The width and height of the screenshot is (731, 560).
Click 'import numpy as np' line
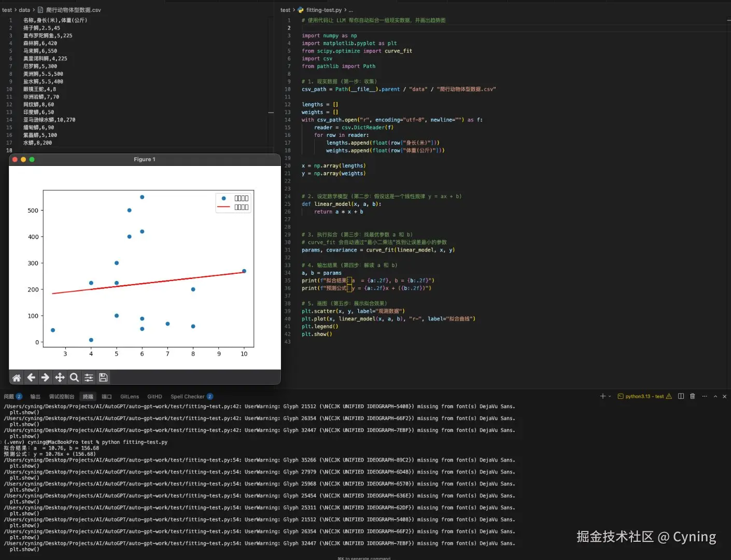click(x=329, y=36)
